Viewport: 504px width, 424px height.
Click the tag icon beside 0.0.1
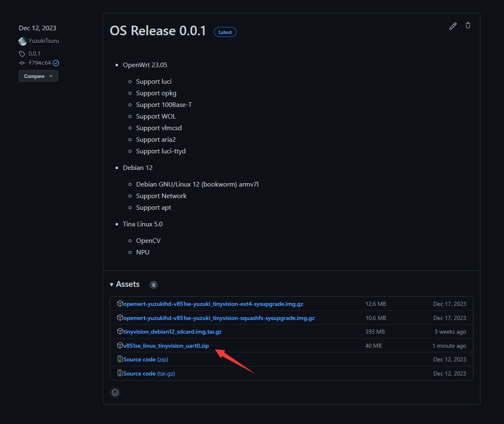click(22, 54)
